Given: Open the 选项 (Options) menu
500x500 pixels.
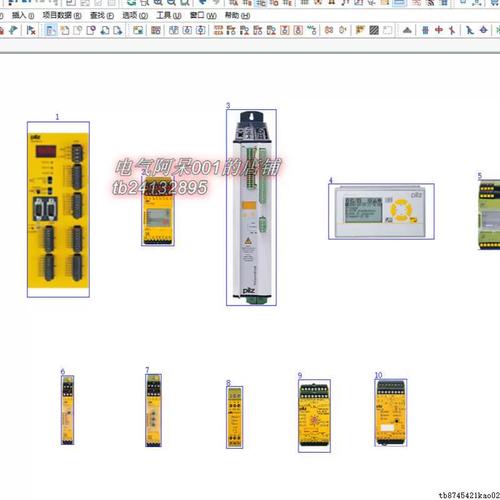Looking at the screenshot, I should tap(135, 15).
